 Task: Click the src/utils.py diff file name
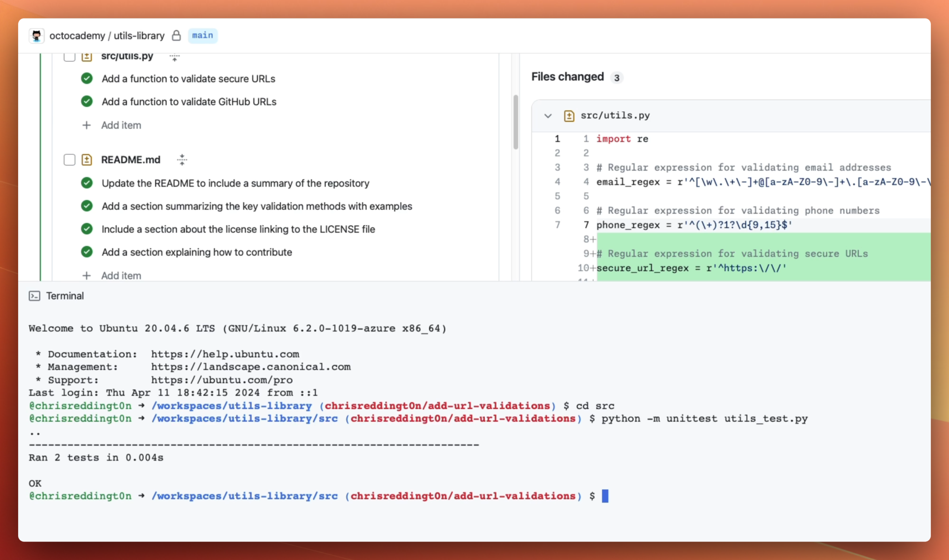(x=615, y=115)
